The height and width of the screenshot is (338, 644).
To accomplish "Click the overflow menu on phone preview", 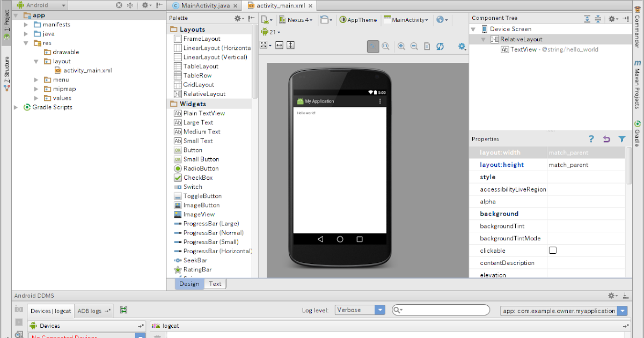I will [380, 101].
